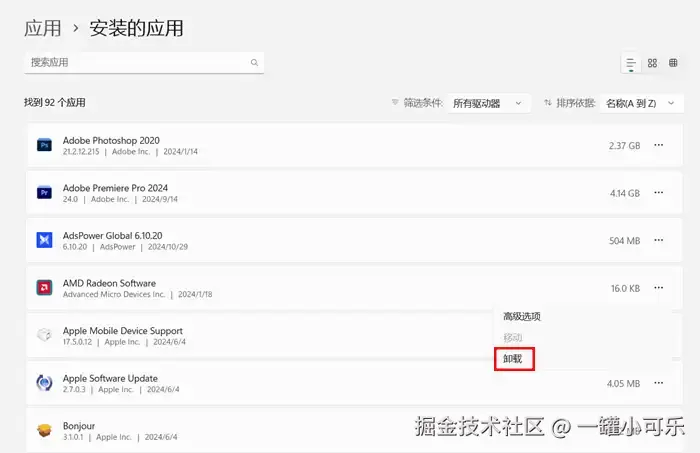700x453 pixels.
Task: Select the AMD Radeon Software name
Action: point(109,283)
